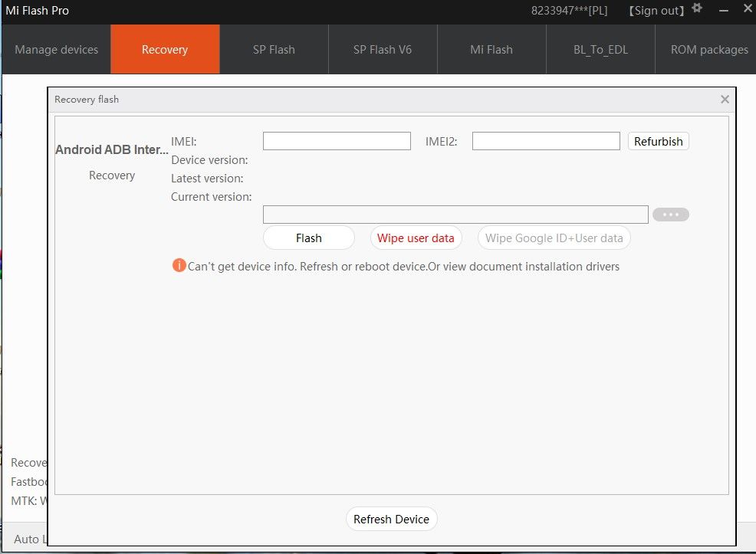Open the SP Flash tab

[x=274, y=50]
